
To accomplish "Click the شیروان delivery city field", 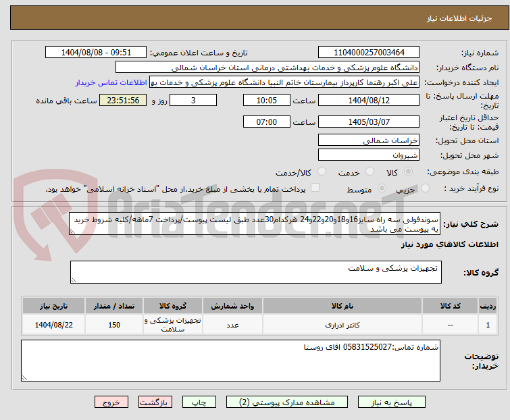I will 368,155.
